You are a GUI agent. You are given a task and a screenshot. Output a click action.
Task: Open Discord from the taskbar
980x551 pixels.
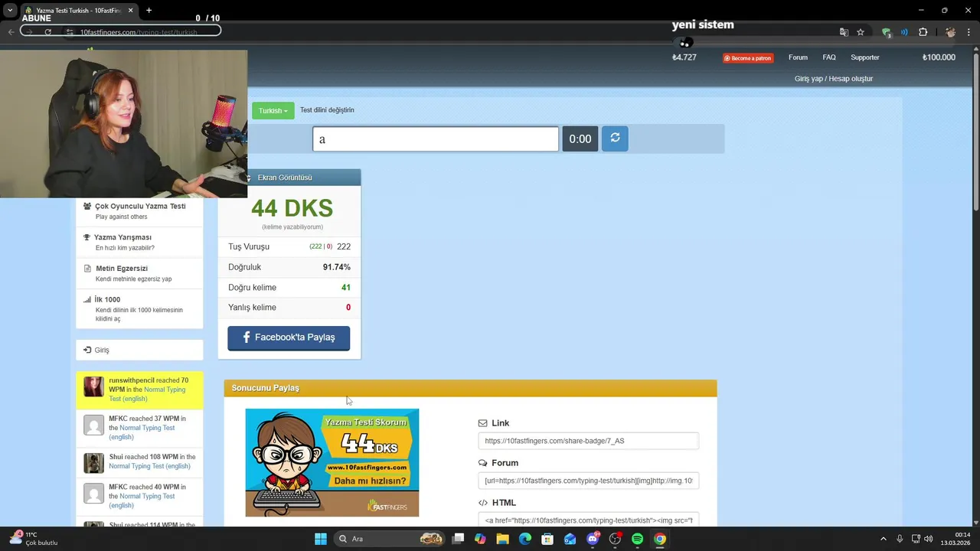tap(593, 539)
